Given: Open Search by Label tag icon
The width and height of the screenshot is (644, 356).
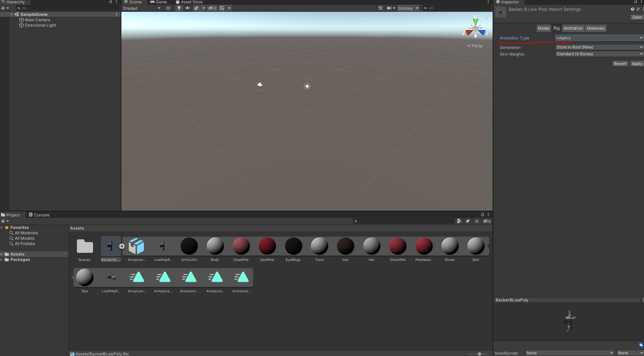Looking at the screenshot, I should [x=468, y=221].
